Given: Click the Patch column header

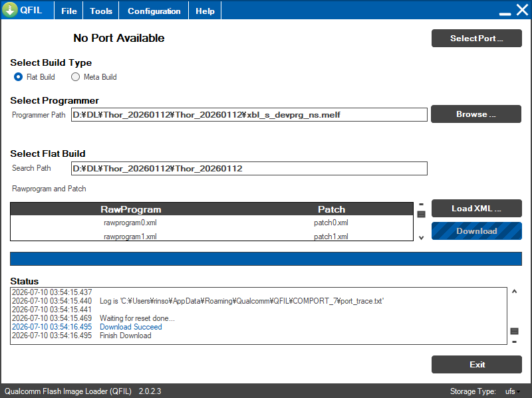Looking at the screenshot, I should [331, 209].
